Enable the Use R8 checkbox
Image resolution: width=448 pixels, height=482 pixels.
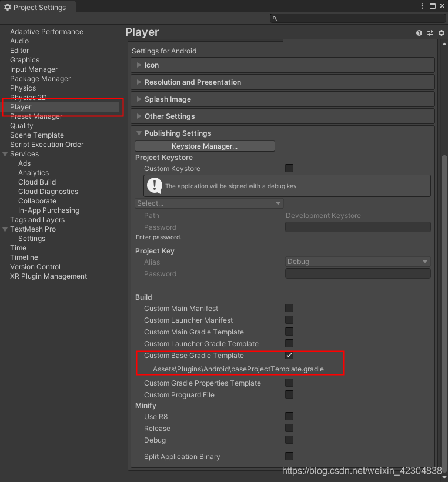click(x=289, y=416)
